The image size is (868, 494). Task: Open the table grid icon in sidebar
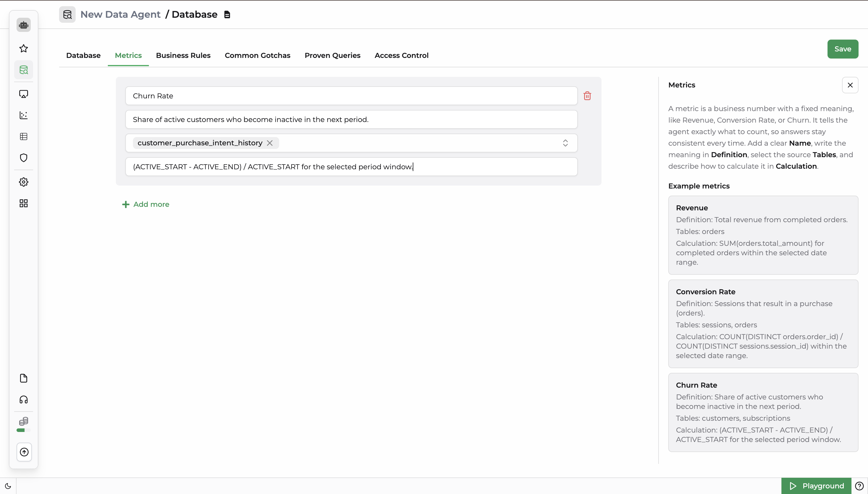(x=24, y=137)
